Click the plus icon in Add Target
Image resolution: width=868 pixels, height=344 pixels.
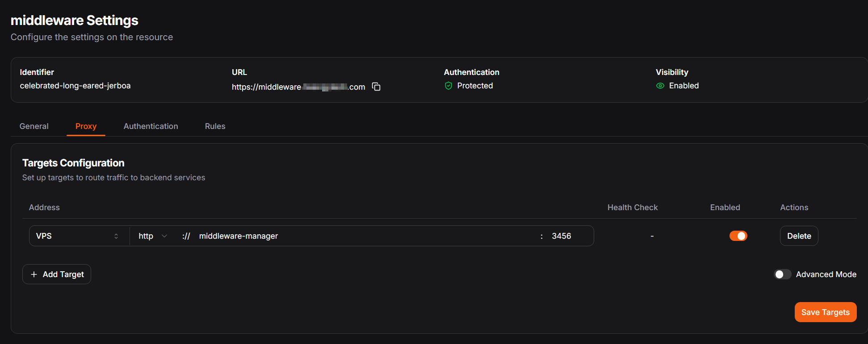click(x=34, y=274)
